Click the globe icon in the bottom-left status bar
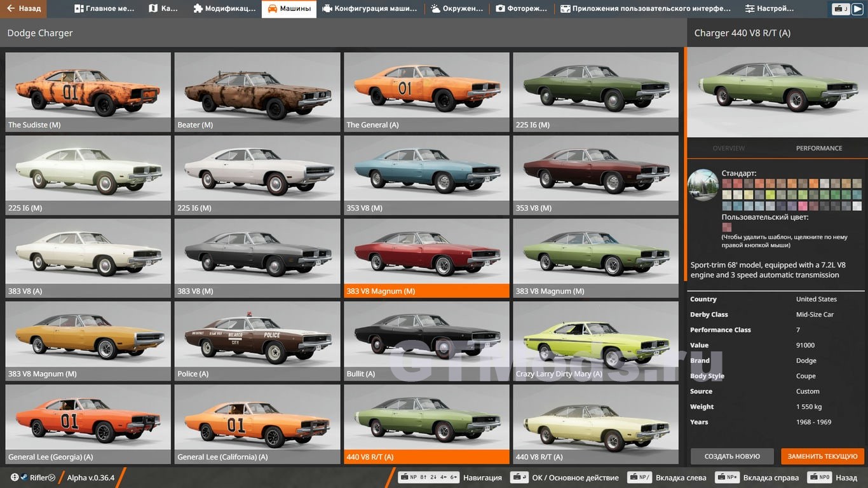The height and width of the screenshot is (488, 868). tap(15, 477)
